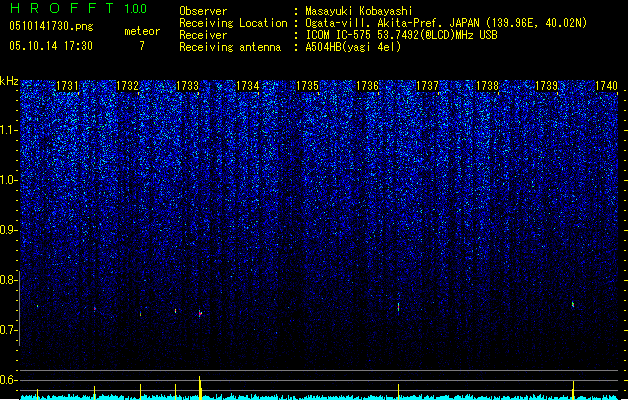Click the version number 1.0.0
This screenshot has height=400, width=629.
(136, 9)
